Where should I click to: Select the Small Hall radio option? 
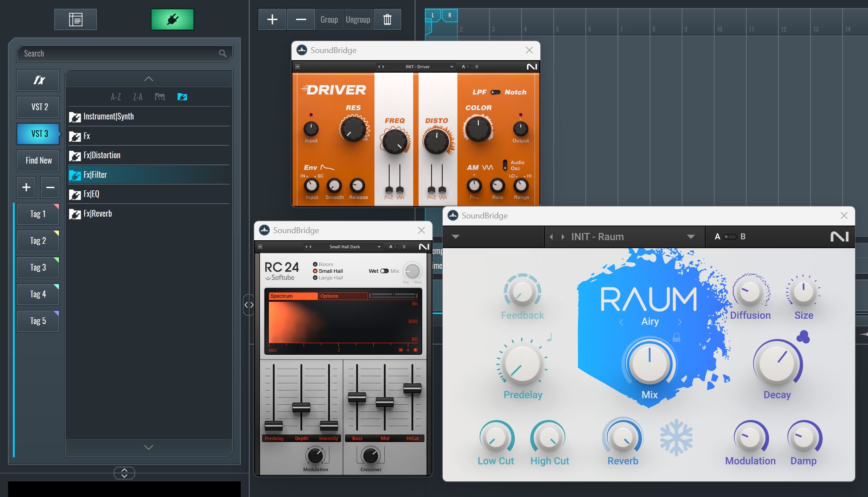tap(315, 271)
